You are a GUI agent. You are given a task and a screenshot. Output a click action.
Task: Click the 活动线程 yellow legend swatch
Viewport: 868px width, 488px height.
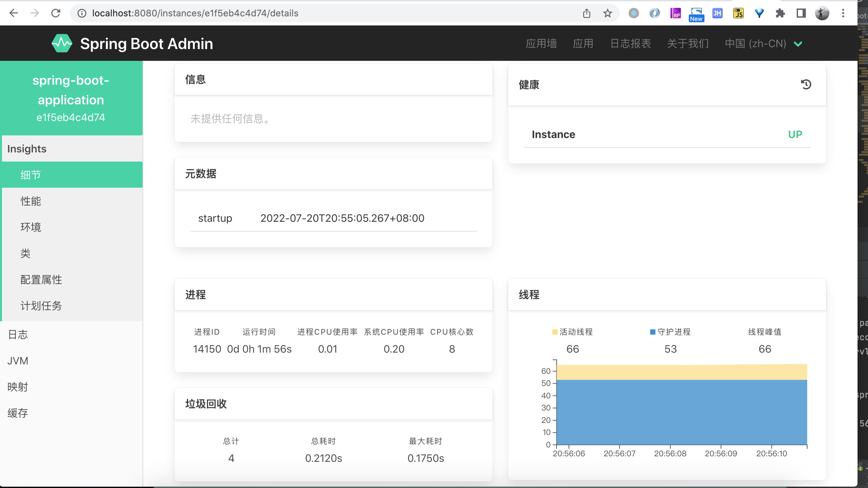click(x=555, y=332)
